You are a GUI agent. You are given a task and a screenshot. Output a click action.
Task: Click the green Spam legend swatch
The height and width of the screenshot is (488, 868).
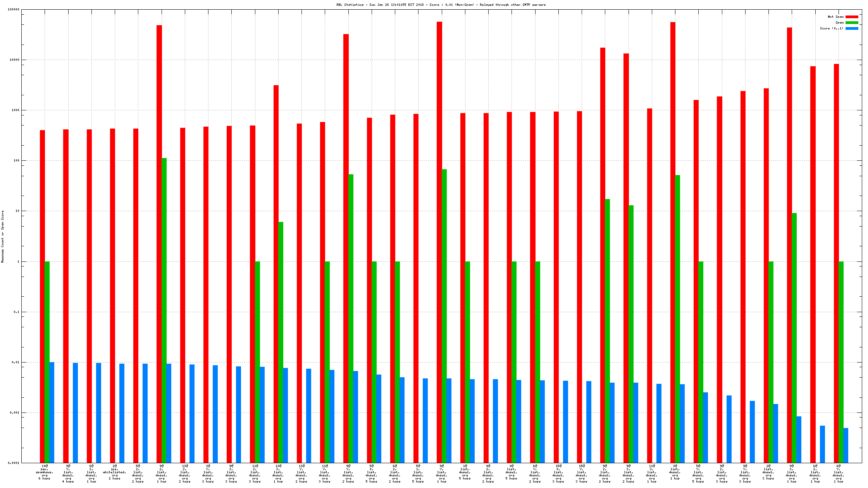(852, 22)
